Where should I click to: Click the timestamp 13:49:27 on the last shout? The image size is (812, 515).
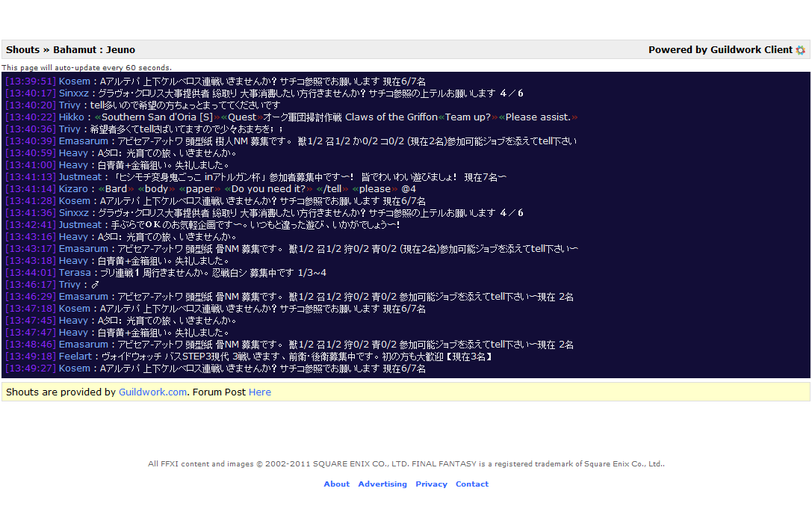[x=31, y=368]
